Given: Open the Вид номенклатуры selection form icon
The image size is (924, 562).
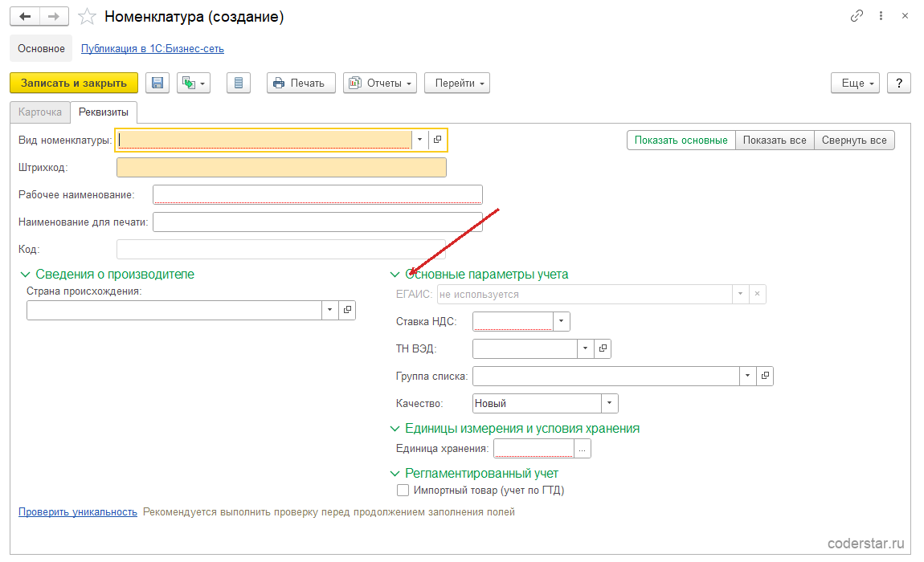Looking at the screenshot, I should pyautogui.click(x=437, y=140).
